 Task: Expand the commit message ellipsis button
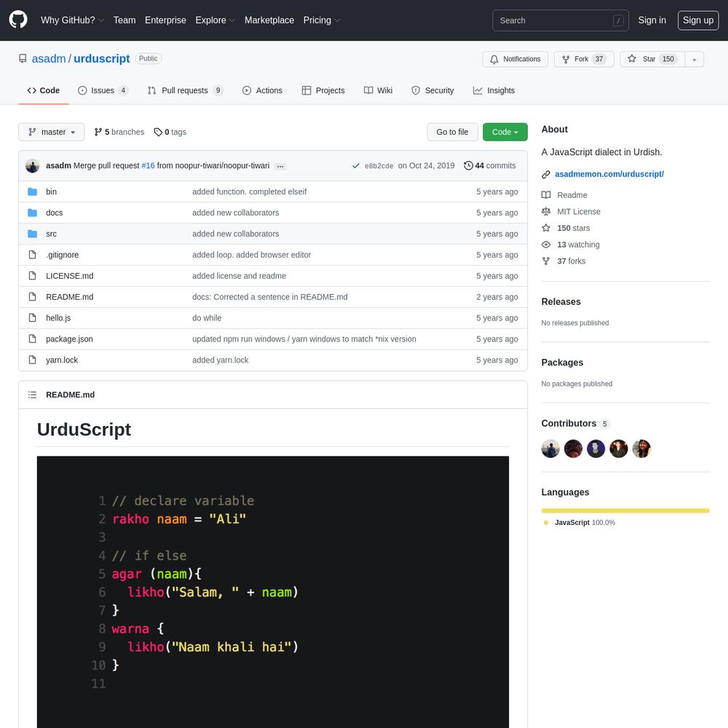pos(280,166)
